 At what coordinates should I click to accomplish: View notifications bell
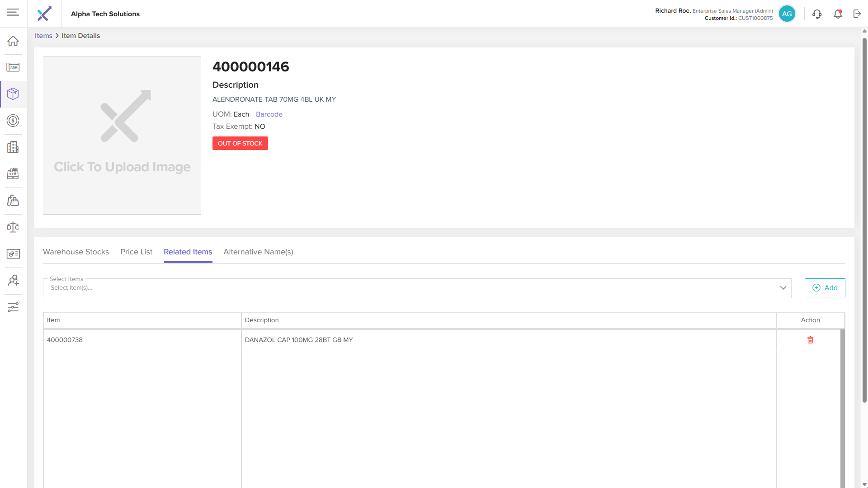[x=838, y=14]
